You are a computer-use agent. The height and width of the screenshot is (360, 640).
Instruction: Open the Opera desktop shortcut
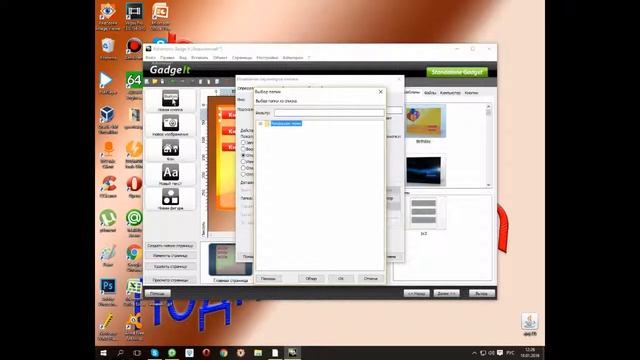(134, 187)
